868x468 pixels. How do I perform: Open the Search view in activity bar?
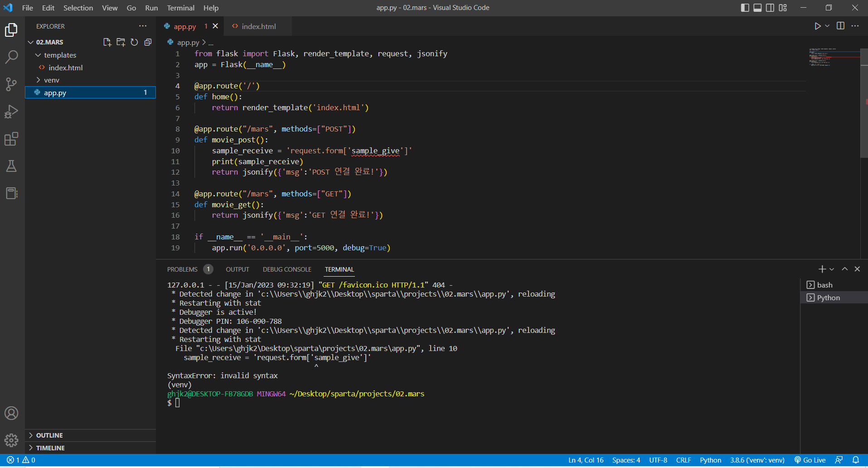pos(11,57)
